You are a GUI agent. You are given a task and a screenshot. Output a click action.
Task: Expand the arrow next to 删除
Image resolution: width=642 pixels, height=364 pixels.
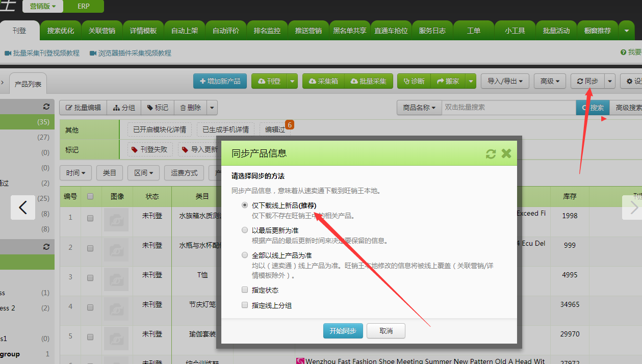[x=213, y=108]
